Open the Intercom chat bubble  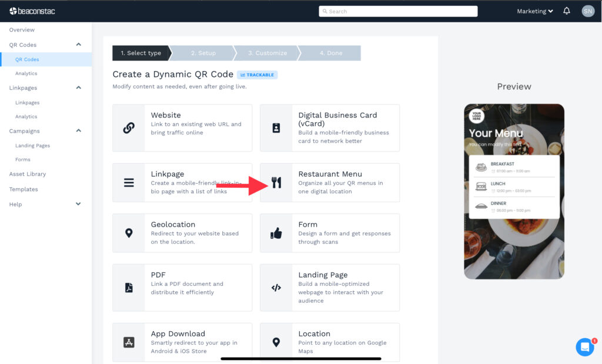click(x=584, y=347)
